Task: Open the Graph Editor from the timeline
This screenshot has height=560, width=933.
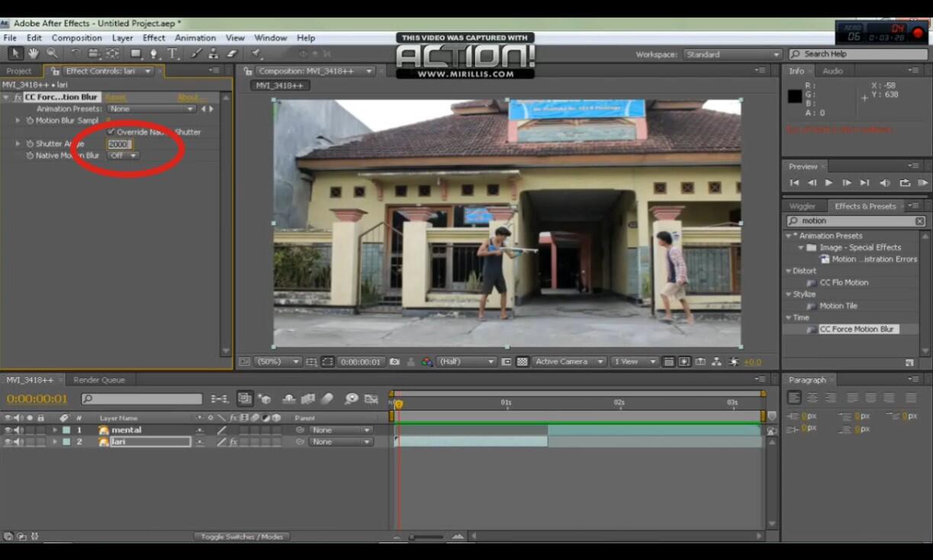Action: (372, 398)
